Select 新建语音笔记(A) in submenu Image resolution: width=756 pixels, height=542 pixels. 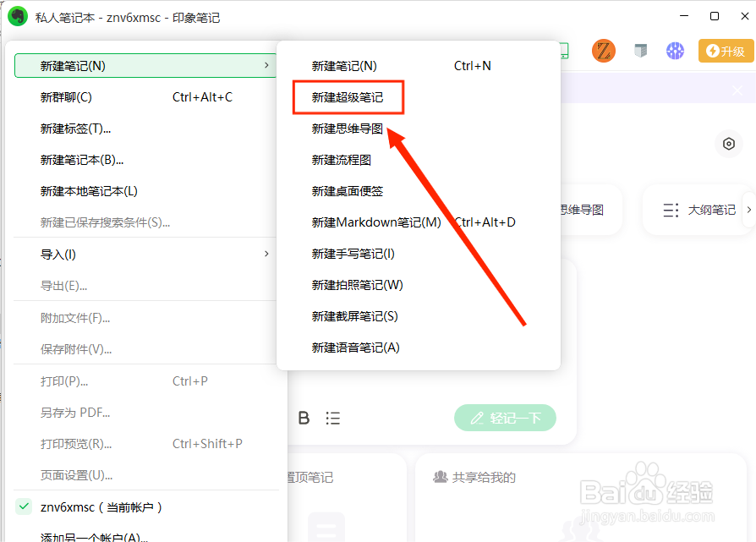point(419,348)
